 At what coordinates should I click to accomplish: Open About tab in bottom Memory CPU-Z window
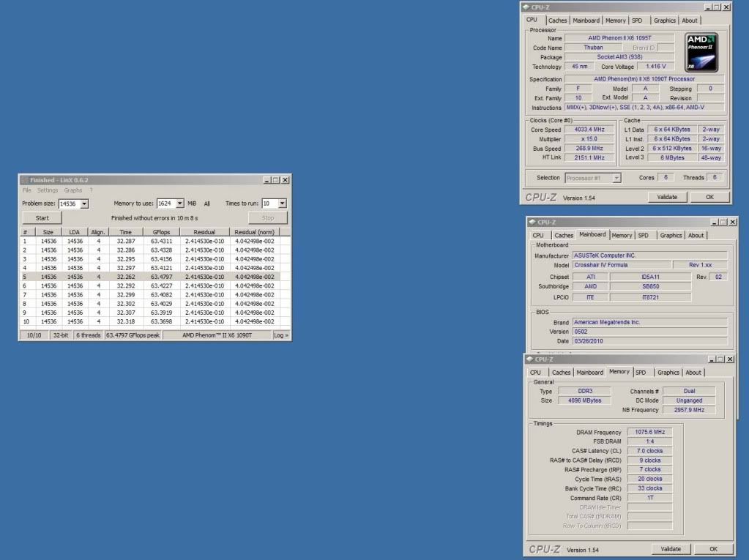tap(693, 373)
